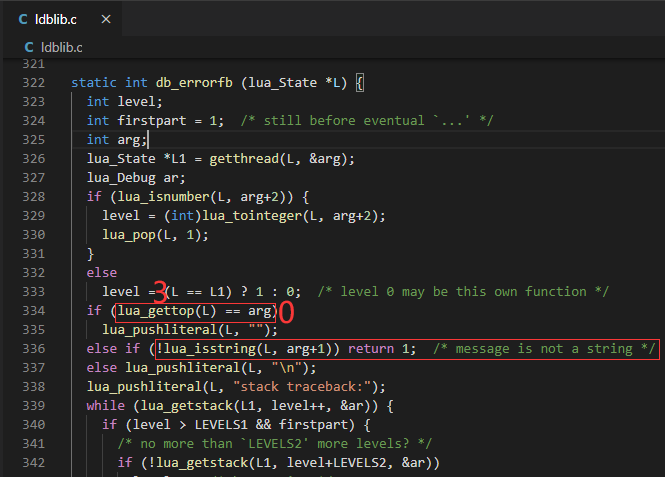Viewport: 665px width, 477px height.
Task: Click lua_gettop(L) == arg condition
Action: [x=195, y=311]
